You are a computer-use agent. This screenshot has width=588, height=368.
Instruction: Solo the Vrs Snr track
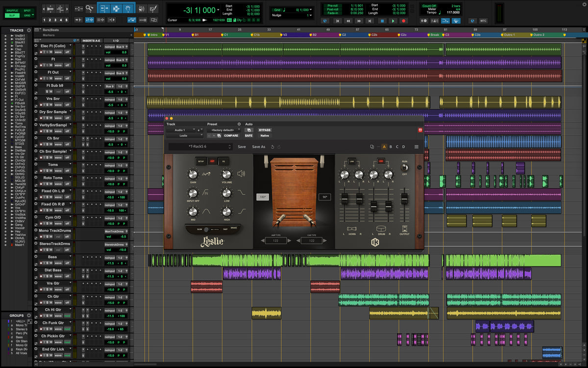pos(47,105)
